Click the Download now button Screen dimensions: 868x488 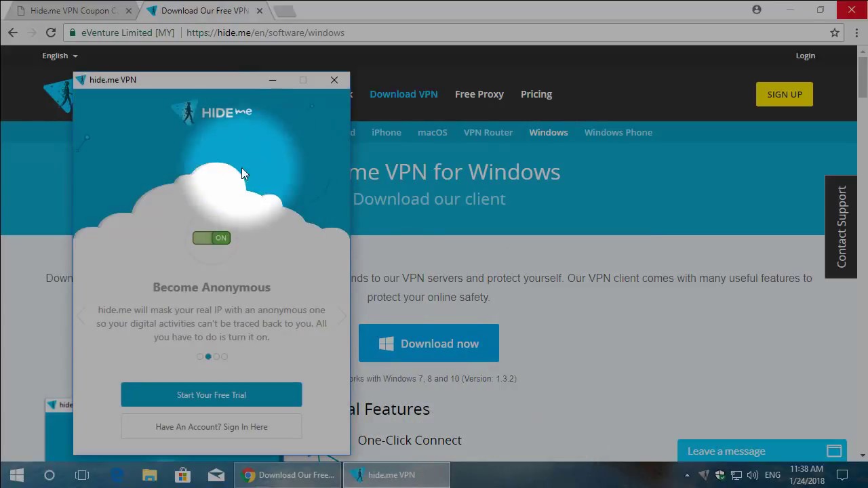click(x=429, y=343)
